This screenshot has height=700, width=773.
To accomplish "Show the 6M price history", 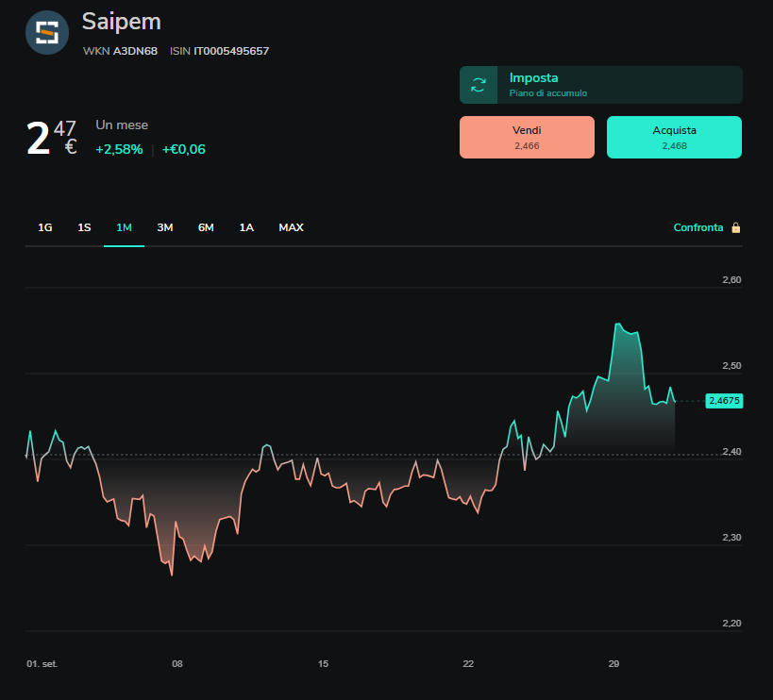I will [x=206, y=227].
